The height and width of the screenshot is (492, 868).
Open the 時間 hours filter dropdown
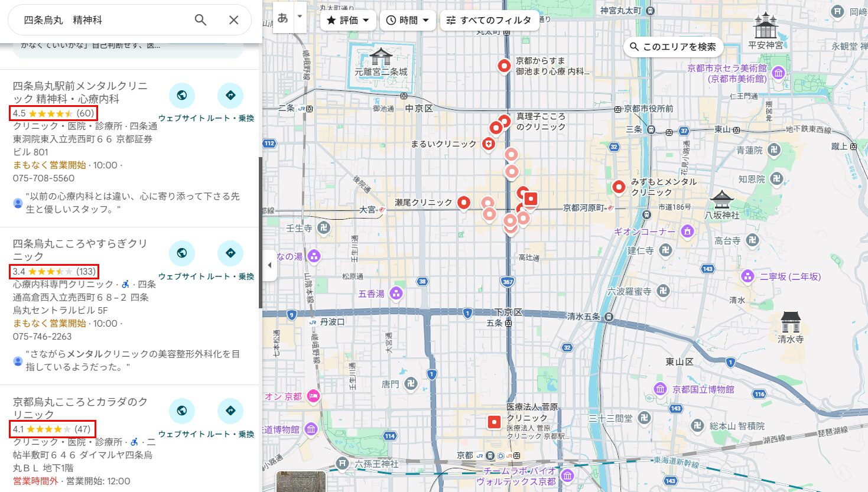408,20
